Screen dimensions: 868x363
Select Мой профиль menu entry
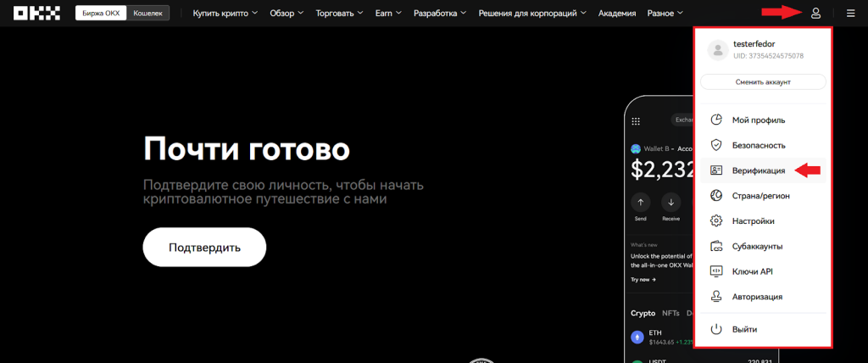point(763,120)
